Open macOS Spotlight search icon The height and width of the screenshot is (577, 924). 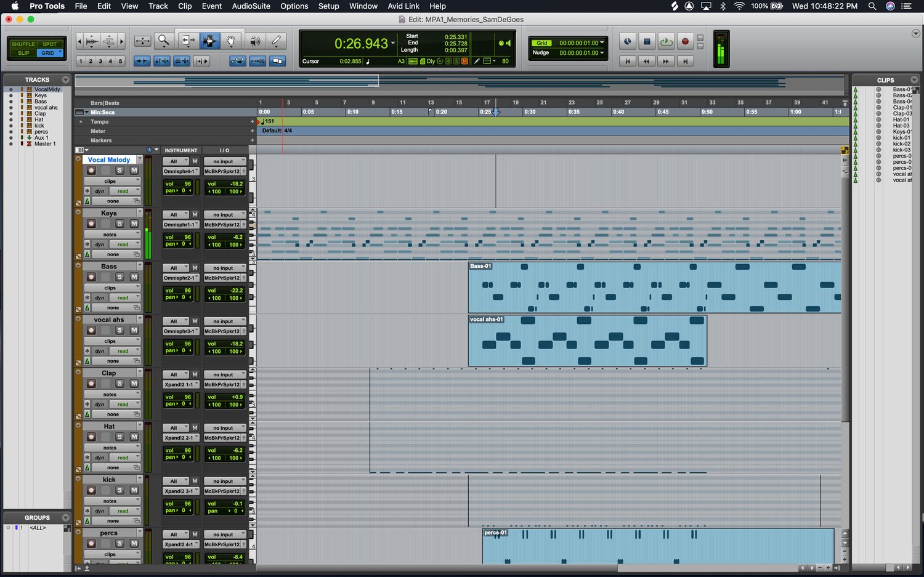click(x=872, y=6)
